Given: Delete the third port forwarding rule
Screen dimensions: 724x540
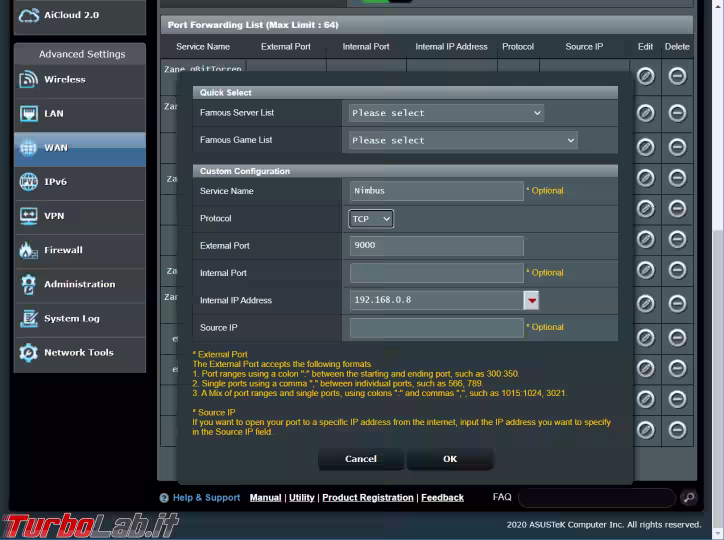Looking at the screenshot, I should 677,147.
